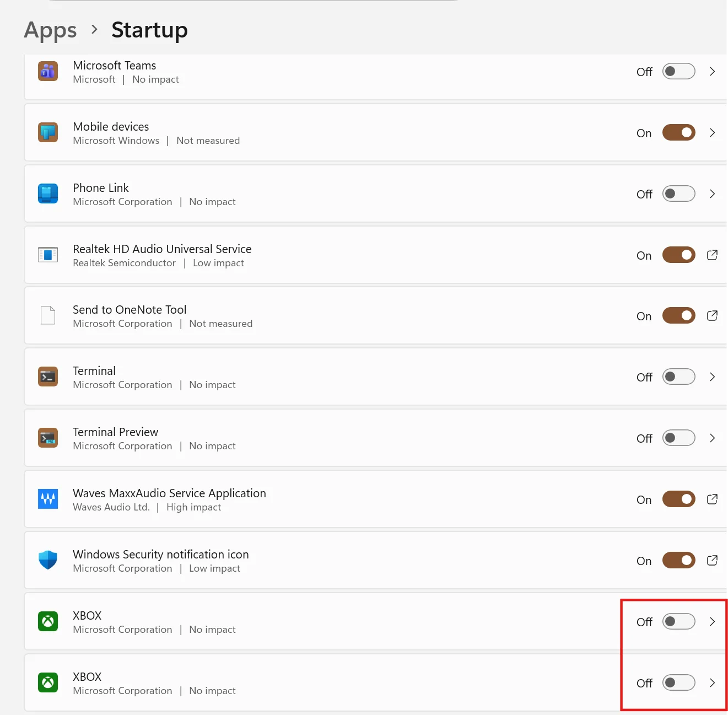Click the Startup page heading
The width and height of the screenshot is (728, 715).
point(149,30)
